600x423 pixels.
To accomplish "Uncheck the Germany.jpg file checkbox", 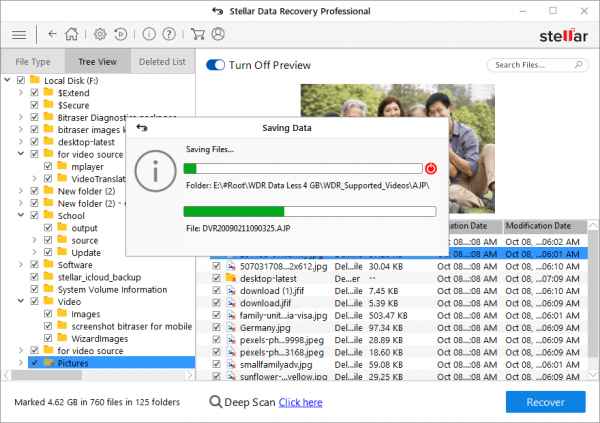I will click(x=216, y=328).
